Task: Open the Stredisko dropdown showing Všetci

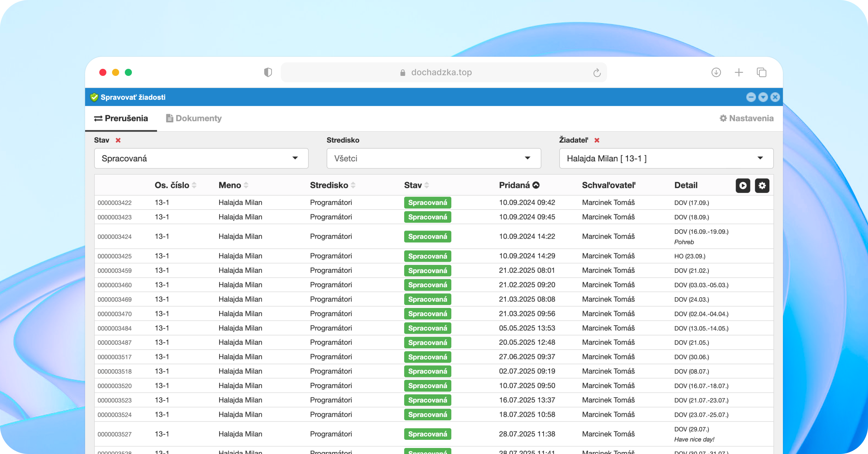Action: click(x=434, y=158)
